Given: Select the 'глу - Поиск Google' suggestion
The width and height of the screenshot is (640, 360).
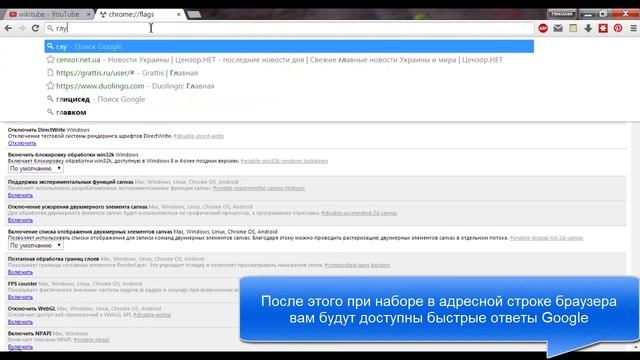Looking at the screenshot, I should [x=289, y=47].
